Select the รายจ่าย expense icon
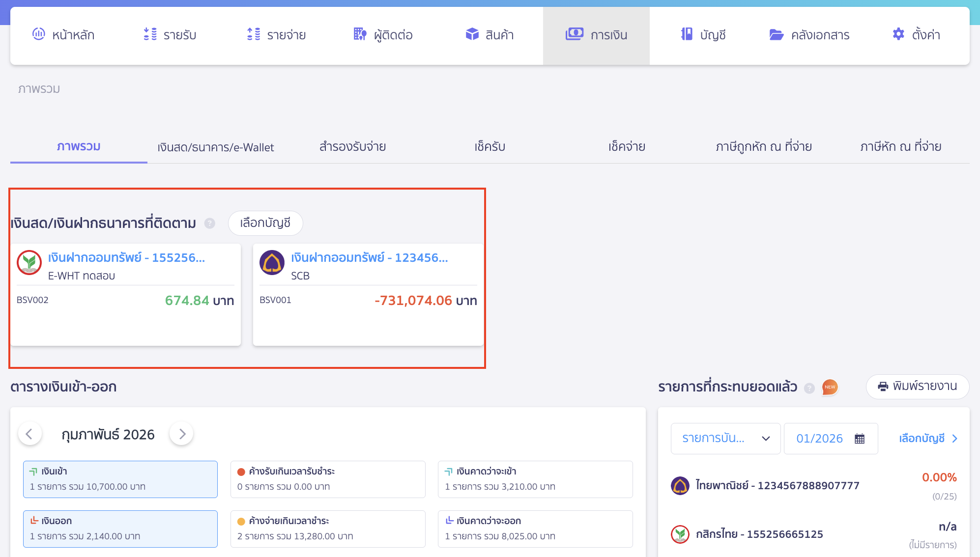Viewport: 980px width, 557px height. point(254,34)
